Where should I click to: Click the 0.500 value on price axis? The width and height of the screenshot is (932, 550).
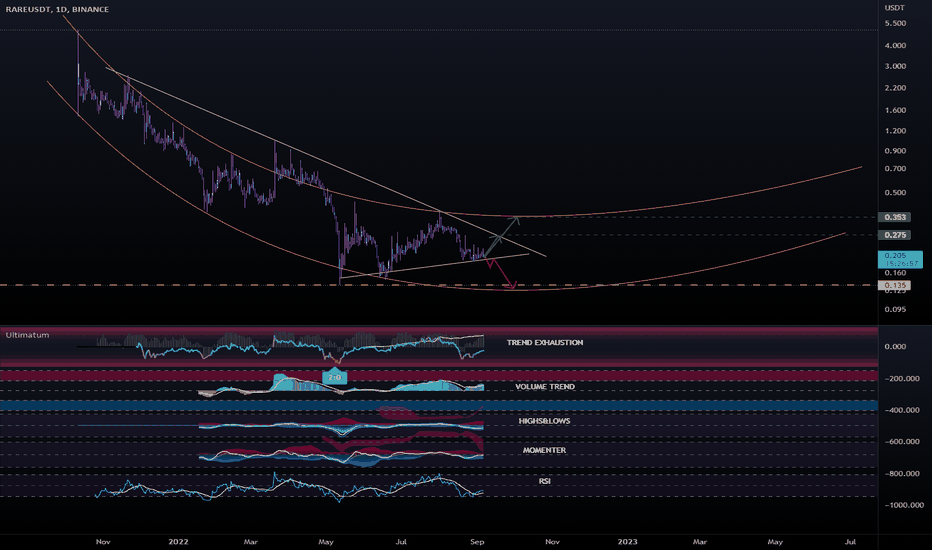[895, 193]
